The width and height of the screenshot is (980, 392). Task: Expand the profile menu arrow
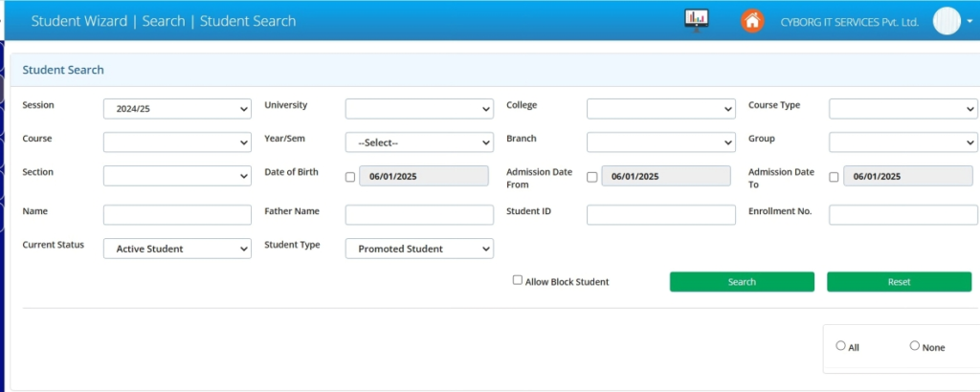pyautogui.click(x=969, y=21)
